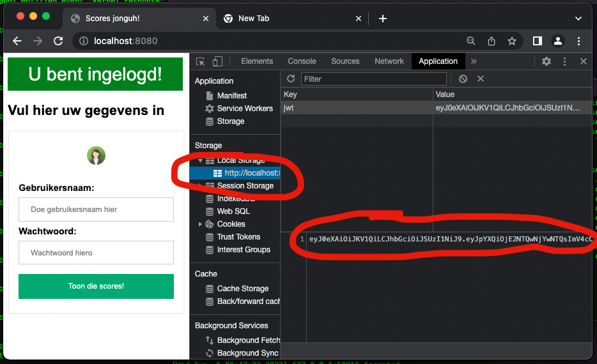Click the storage Filter input field
The width and height of the screenshot is (597, 364).
(373, 79)
